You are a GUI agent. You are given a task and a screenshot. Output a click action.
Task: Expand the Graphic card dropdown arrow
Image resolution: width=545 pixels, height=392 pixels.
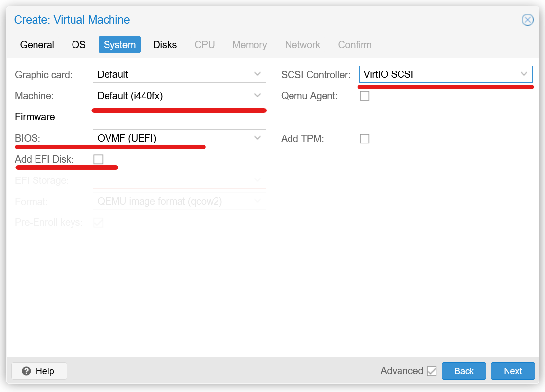257,74
